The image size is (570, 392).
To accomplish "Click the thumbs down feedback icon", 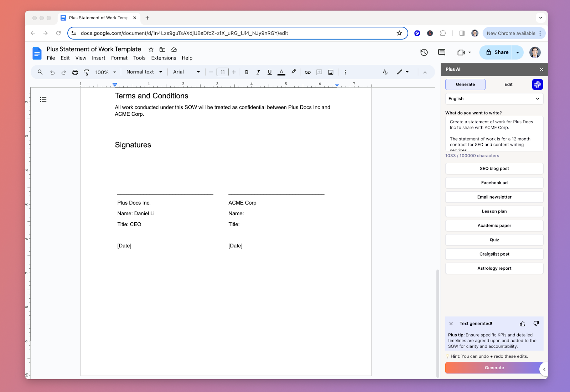I will pos(536,324).
